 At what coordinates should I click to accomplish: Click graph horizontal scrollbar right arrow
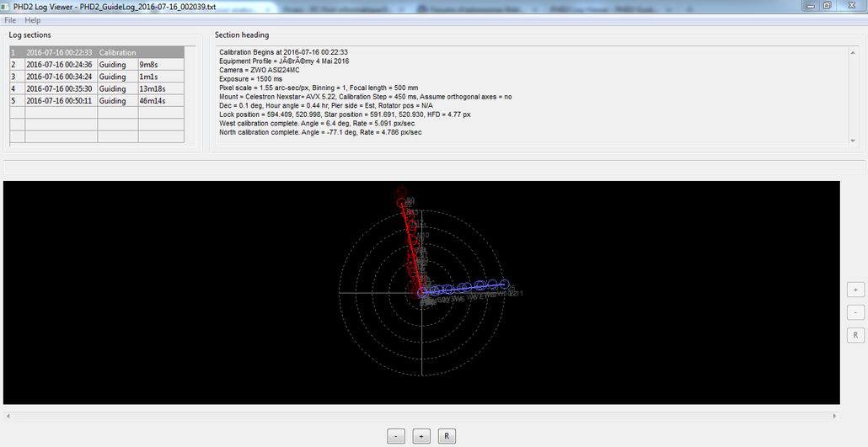(835, 416)
